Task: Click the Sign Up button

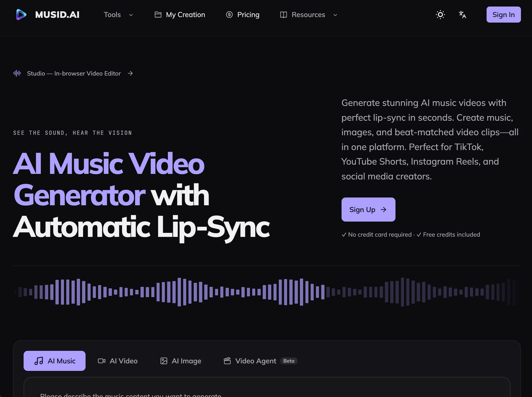Action: coord(368,210)
